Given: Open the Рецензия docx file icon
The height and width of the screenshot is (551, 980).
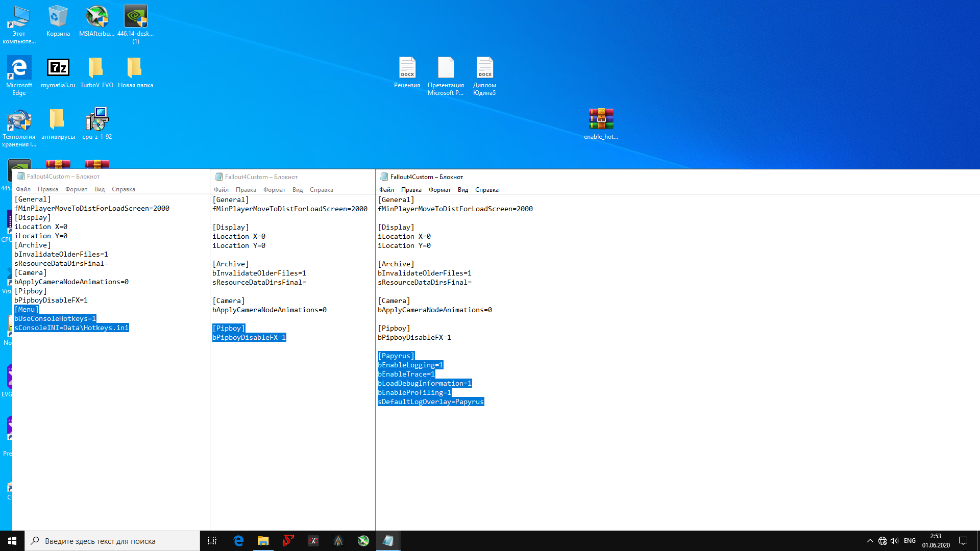Looking at the screenshot, I should point(407,68).
